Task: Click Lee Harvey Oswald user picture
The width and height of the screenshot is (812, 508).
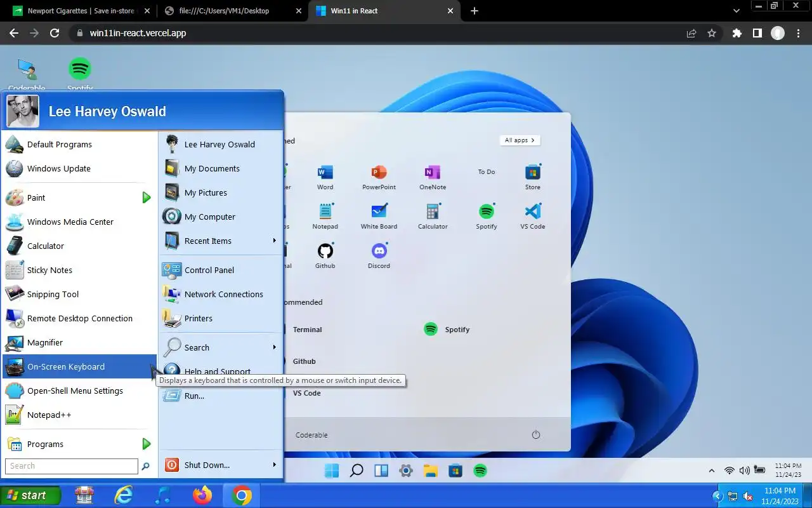Action: [23, 111]
